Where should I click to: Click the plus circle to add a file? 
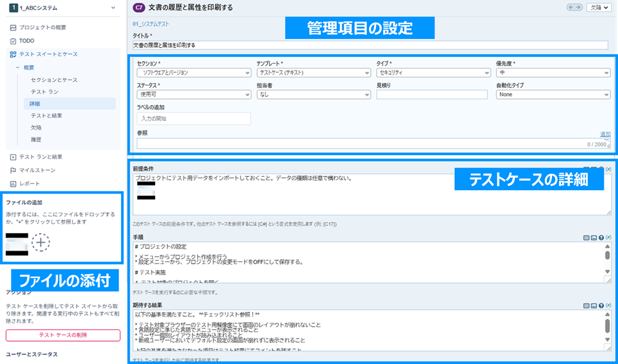click(41, 242)
